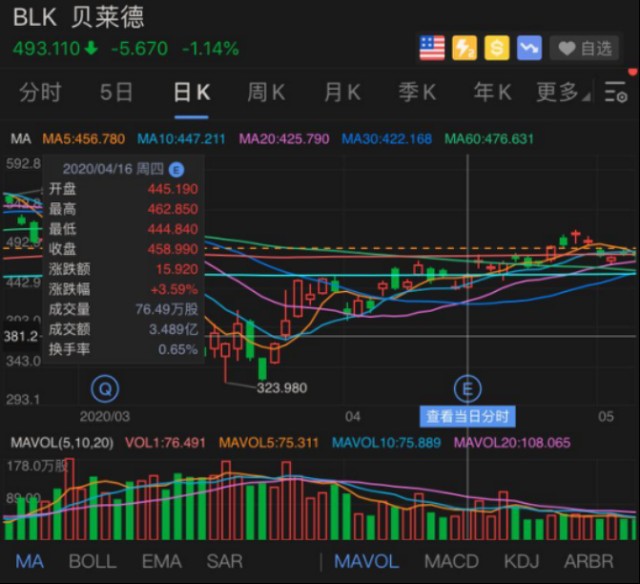Tap the VOL1:76.491 value

[165, 443]
